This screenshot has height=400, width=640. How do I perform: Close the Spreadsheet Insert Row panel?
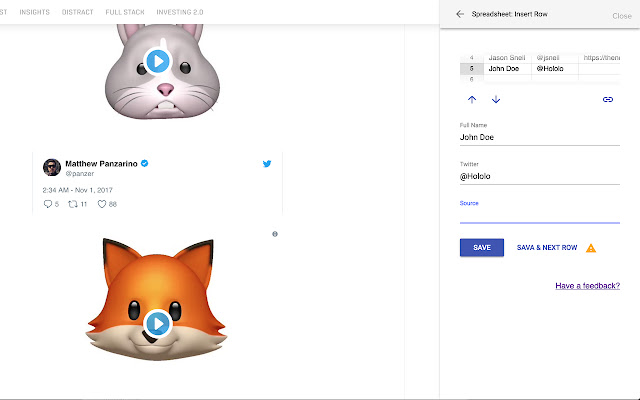click(x=622, y=16)
